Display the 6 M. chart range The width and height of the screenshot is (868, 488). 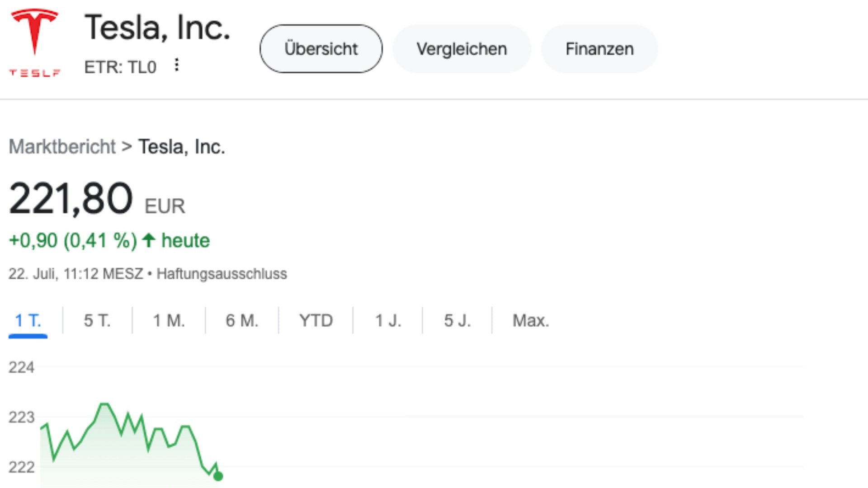[x=242, y=321]
